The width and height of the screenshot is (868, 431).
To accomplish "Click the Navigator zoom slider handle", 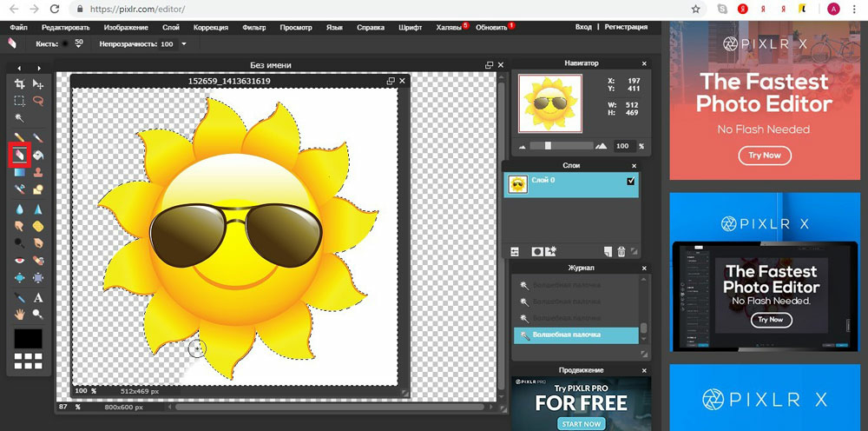I will point(548,146).
